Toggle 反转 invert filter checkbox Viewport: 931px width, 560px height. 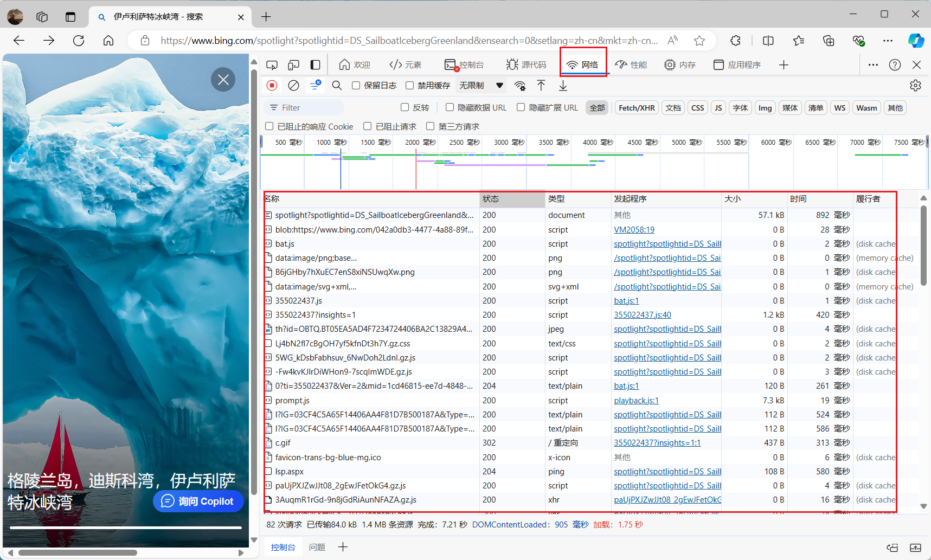coord(404,107)
